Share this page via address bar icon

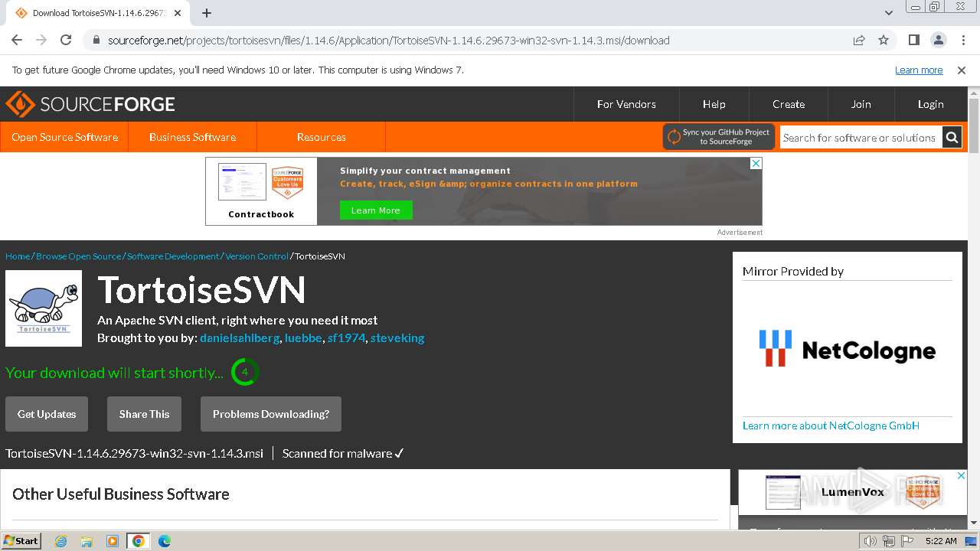(859, 41)
